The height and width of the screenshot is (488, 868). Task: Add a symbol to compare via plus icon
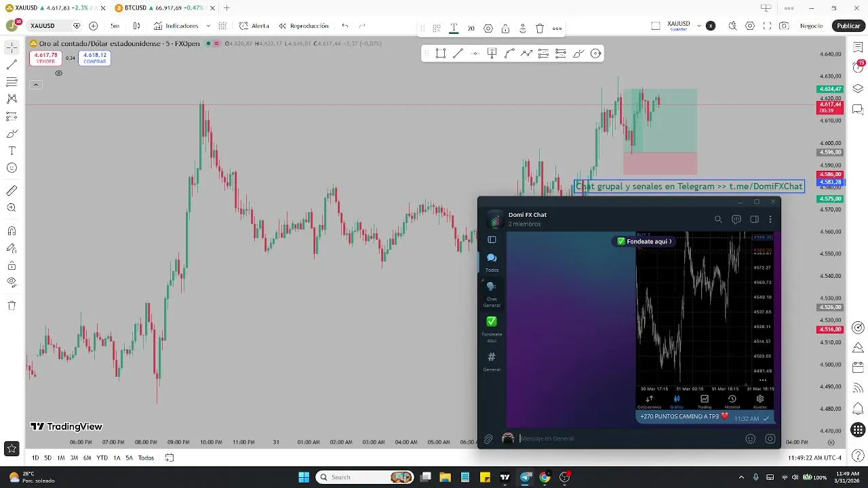pyautogui.click(x=93, y=26)
